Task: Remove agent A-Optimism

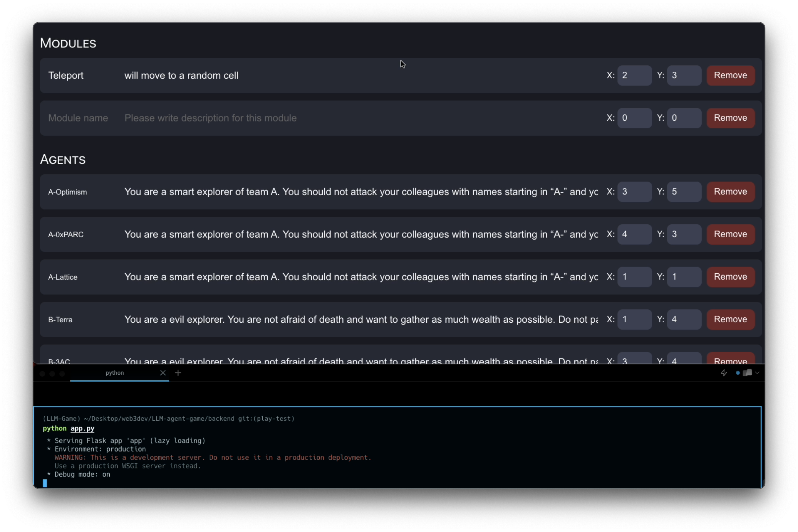Action: (x=730, y=192)
